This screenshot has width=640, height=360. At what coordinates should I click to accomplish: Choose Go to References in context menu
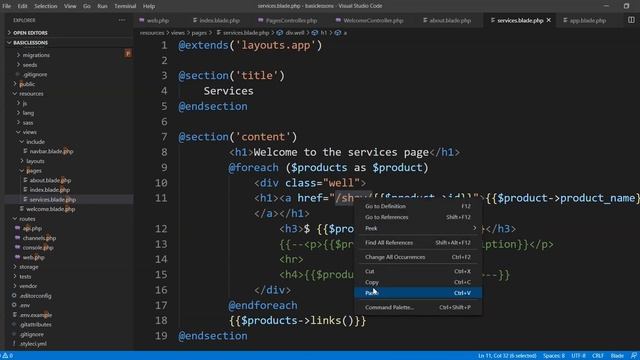click(x=418, y=217)
